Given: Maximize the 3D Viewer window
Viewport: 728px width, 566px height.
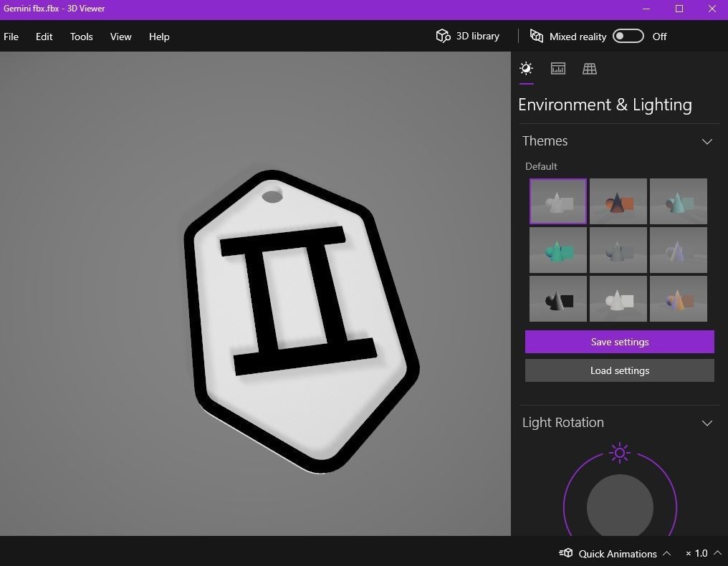Looking at the screenshot, I should click(x=679, y=9).
